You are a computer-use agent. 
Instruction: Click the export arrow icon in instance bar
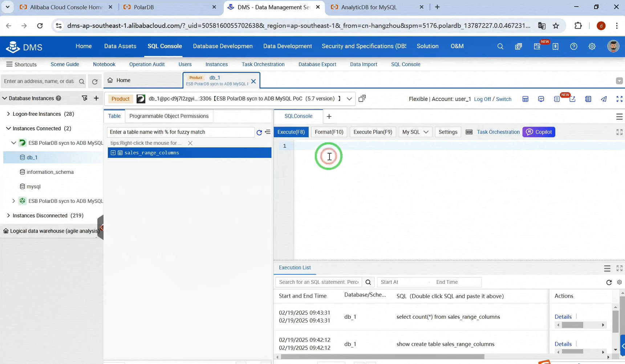[x=573, y=99]
